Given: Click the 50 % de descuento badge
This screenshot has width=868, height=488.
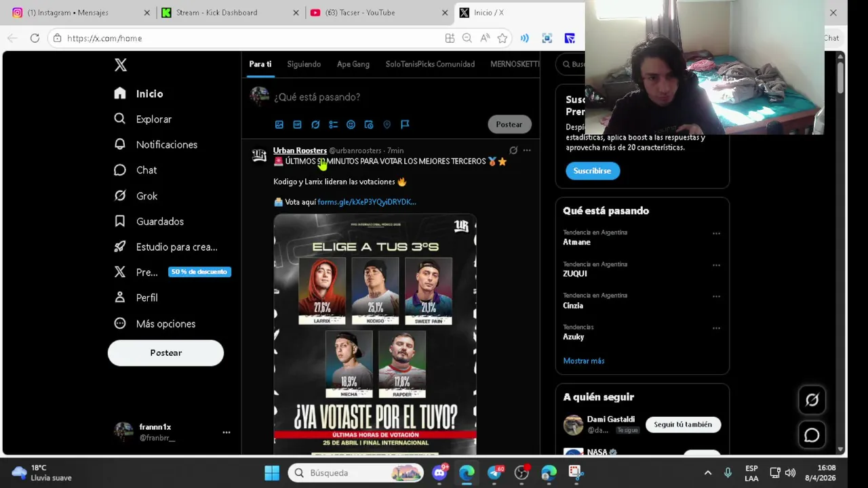Looking at the screenshot, I should (x=199, y=272).
